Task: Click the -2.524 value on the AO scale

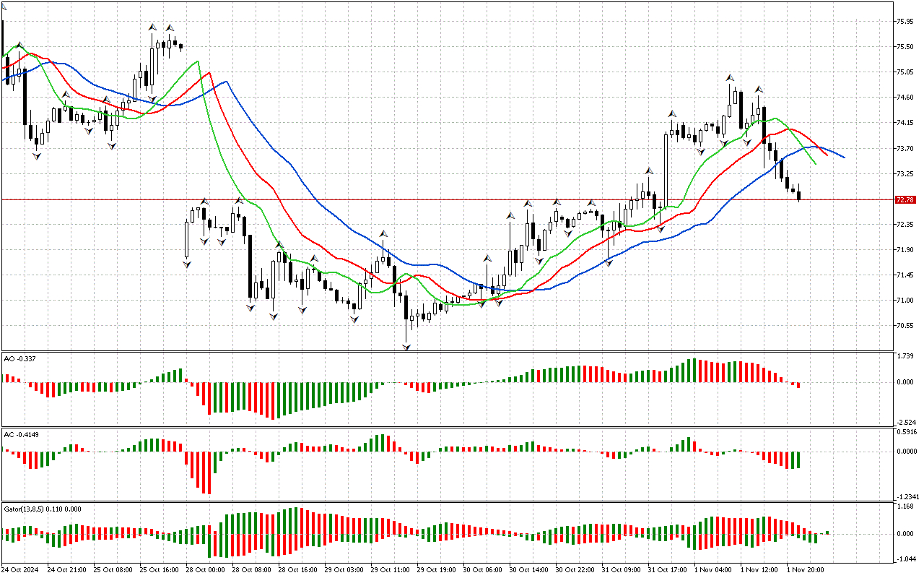Action: pos(905,421)
